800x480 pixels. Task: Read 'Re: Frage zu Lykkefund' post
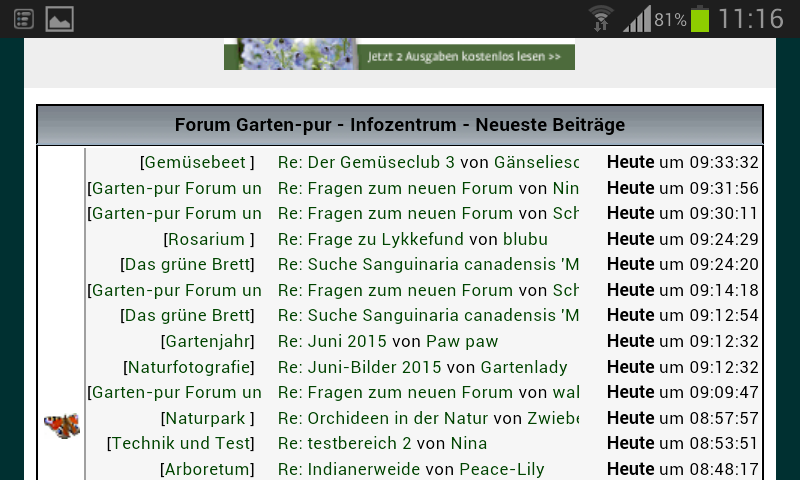pyautogui.click(x=370, y=239)
